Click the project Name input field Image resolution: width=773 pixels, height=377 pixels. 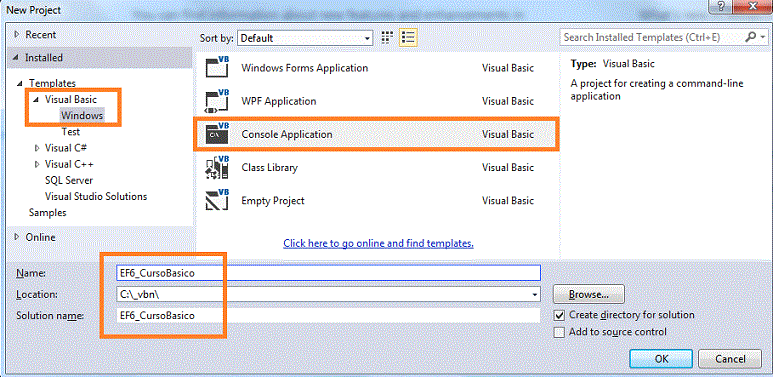[328, 273]
